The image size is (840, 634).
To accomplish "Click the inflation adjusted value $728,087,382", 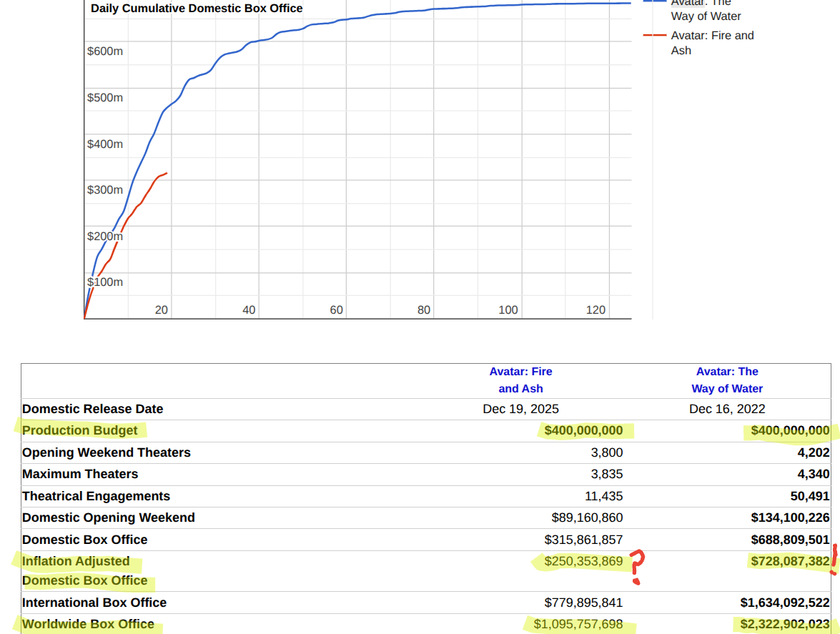I will 789,561.
